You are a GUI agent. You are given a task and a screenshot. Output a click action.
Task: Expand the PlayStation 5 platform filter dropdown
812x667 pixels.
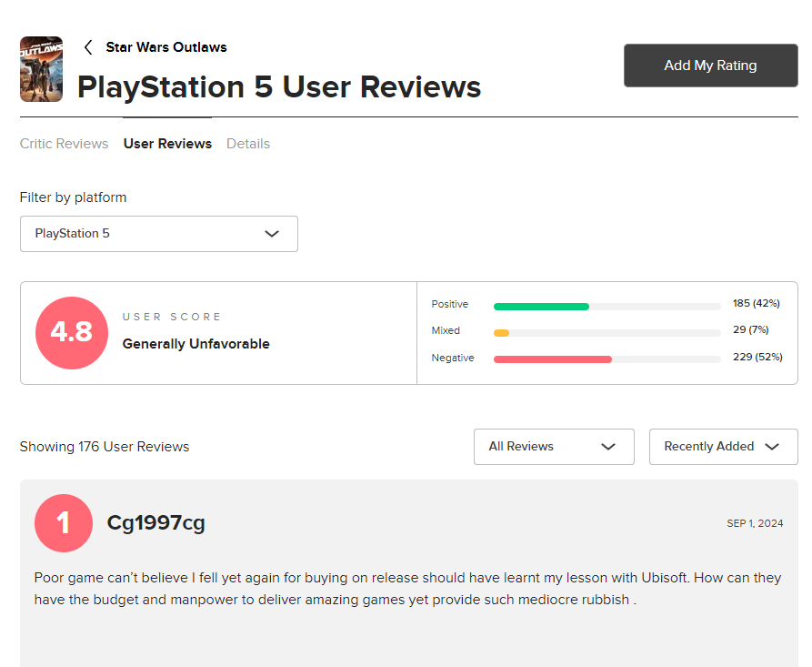click(x=158, y=234)
